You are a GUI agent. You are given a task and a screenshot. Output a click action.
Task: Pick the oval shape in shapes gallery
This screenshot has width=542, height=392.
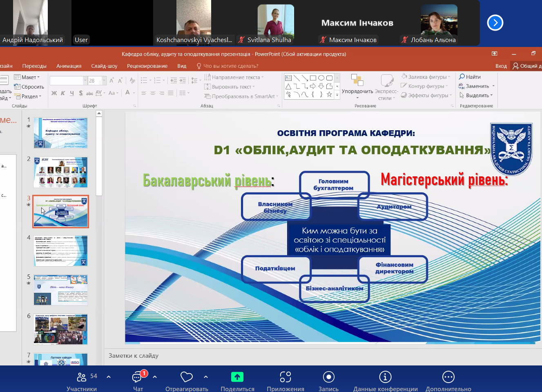[x=321, y=78]
